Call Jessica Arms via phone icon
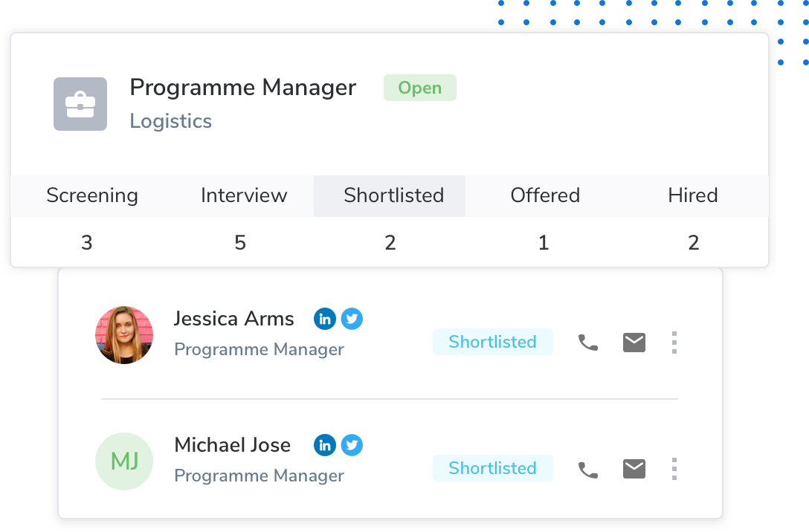 pos(587,343)
